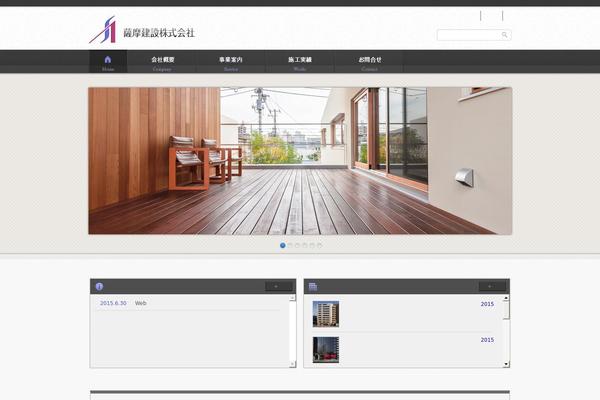Click the news panel scrollbar up arrow
The height and width of the screenshot is (400, 600).
point(293,298)
